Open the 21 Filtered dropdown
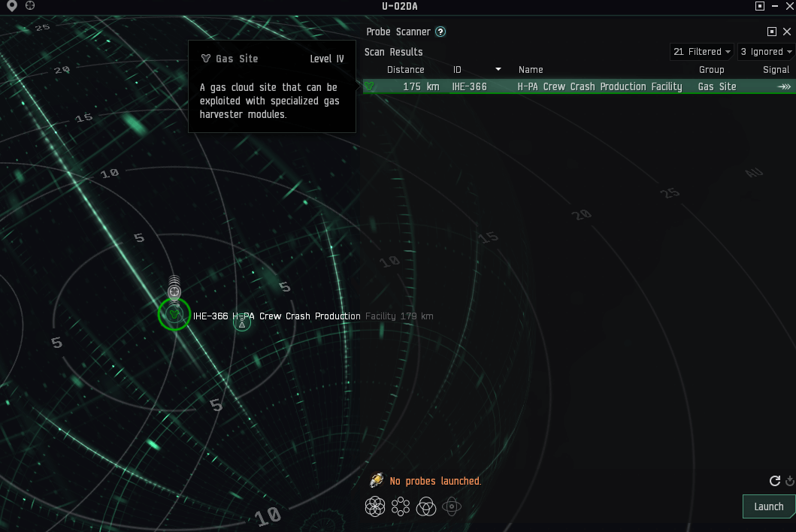Viewport: 796px width, 532px height. point(701,51)
